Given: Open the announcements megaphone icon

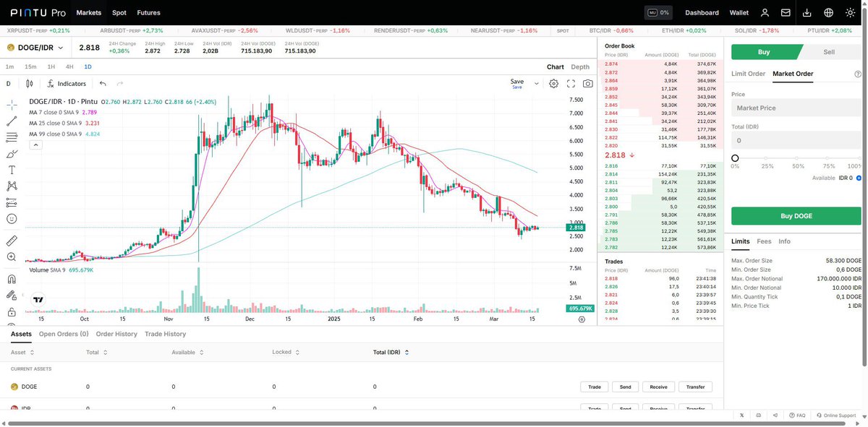Looking at the screenshot, I should click(775, 415).
